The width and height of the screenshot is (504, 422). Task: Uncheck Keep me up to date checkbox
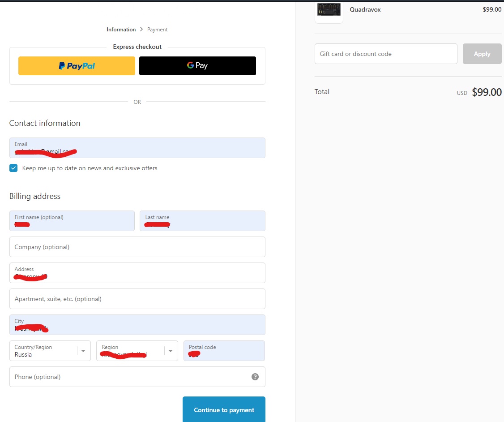coord(13,168)
